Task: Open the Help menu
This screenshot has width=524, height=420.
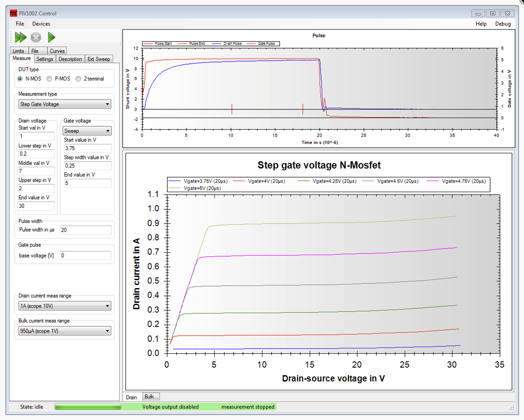Action: tap(481, 24)
